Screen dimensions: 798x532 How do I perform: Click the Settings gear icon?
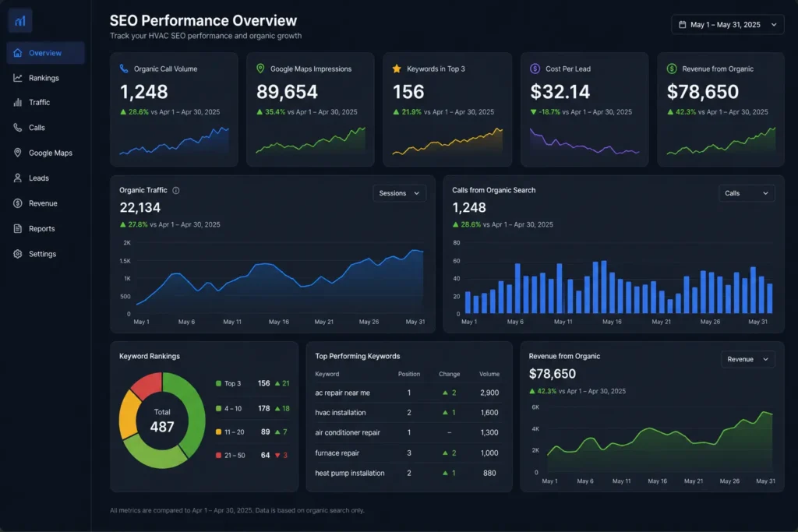point(18,254)
